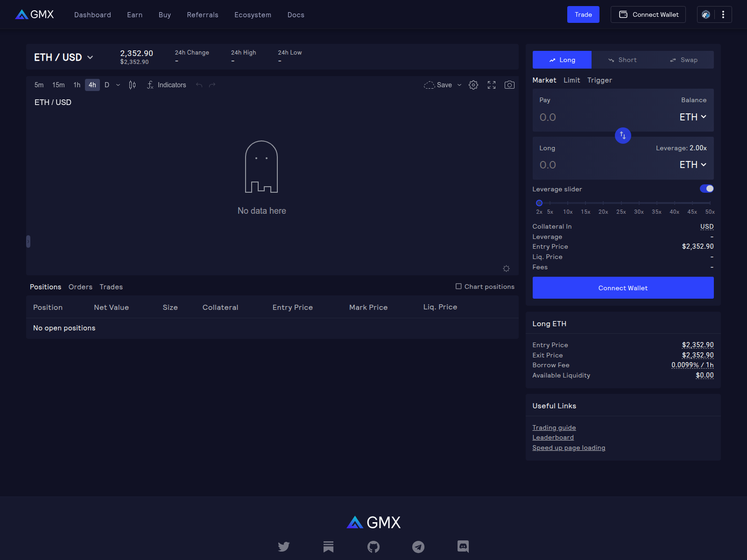Switch to Limit order type

coord(572,80)
